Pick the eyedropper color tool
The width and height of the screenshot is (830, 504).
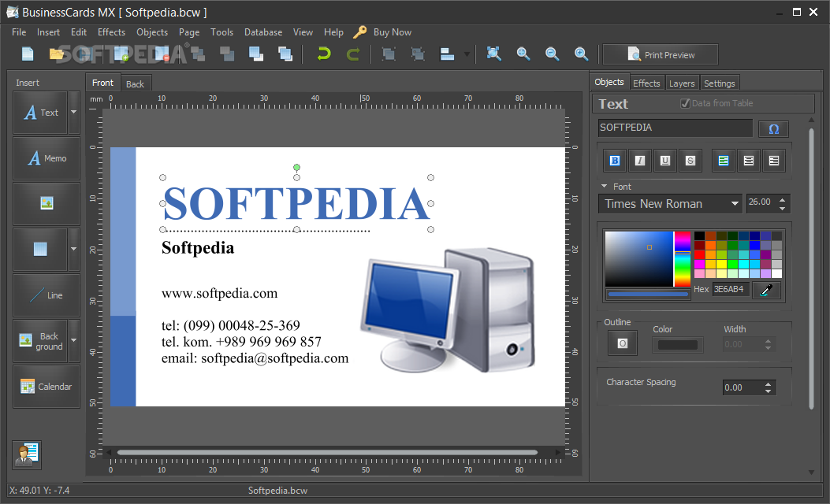pos(766,290)
